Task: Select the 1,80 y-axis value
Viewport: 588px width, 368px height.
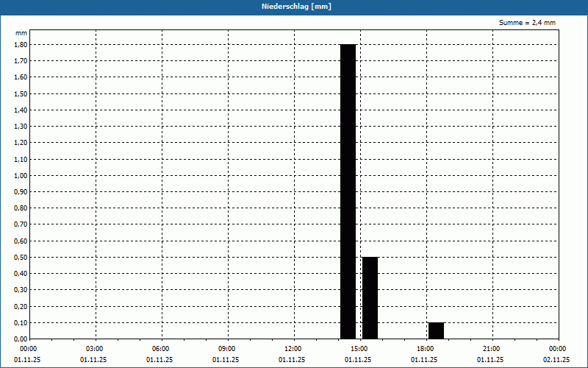Action: (x=21, y=45)
